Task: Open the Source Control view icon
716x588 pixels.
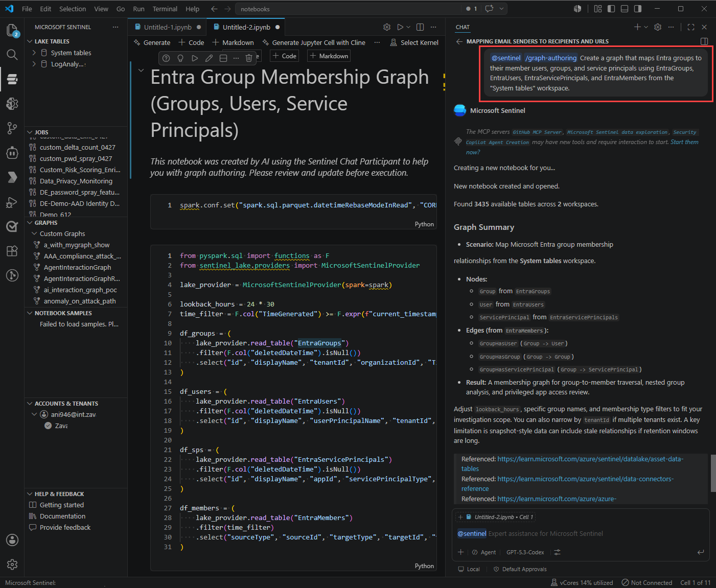Action: (12, 128)
